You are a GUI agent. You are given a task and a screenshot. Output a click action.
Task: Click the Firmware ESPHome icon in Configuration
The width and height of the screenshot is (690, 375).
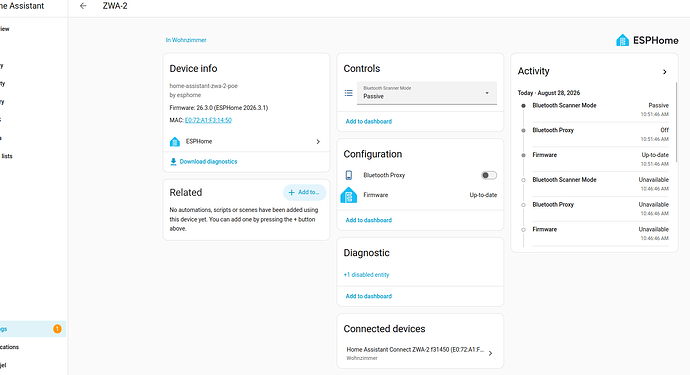[x=349, y=195]
